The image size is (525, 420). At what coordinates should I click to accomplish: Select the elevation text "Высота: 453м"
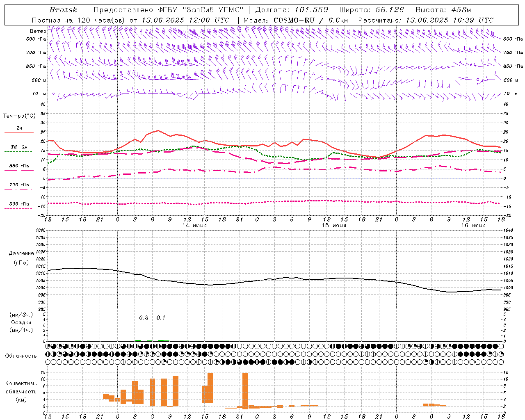443,10
